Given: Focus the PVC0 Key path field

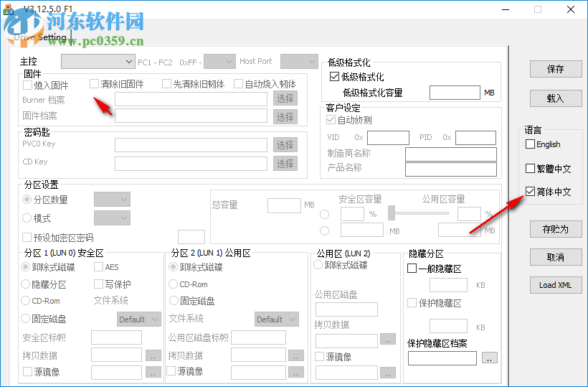Looking at the screenshot, I should pos(191,145).
